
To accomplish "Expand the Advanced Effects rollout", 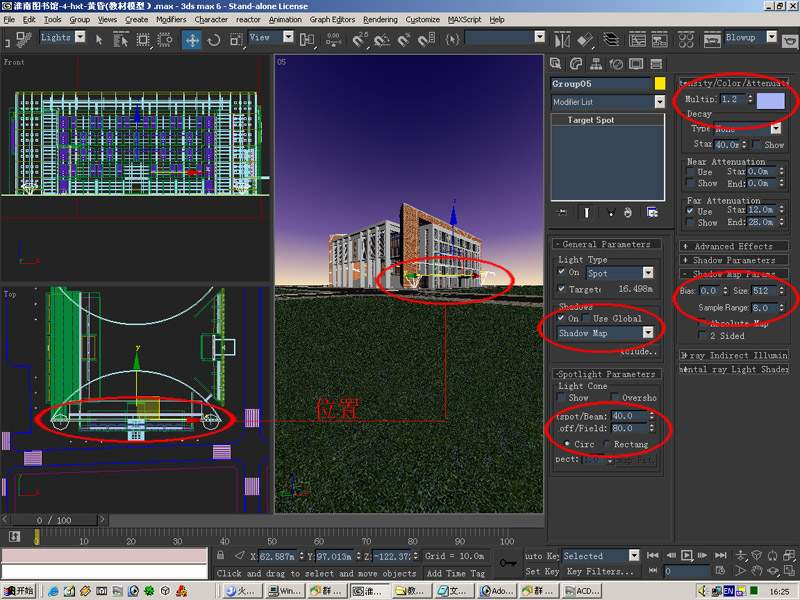I will coord(734,246).
